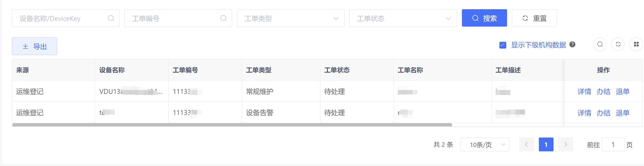Click the round refresh icon above table

pyautogui.click(x=618, y=44)
